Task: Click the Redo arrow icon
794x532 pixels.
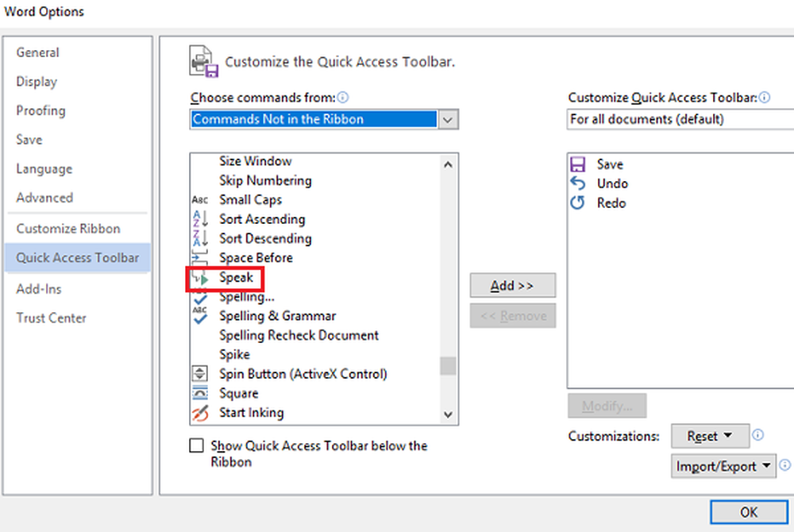Action: click(x=578, y=203)
